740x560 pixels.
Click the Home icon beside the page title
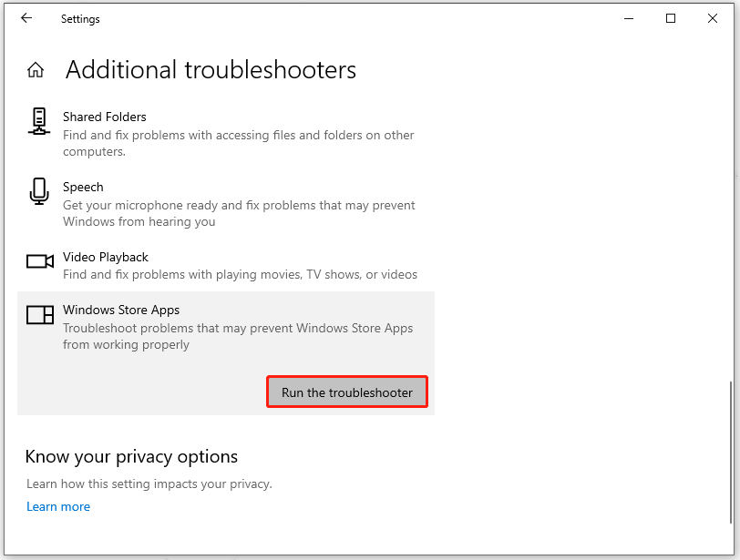[x=35, y=68]
